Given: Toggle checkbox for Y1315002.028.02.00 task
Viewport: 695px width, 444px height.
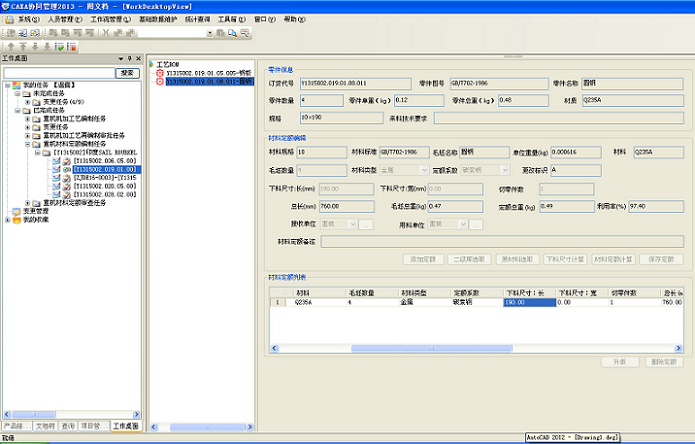Looking at the screenshot, I should pos(56,195).
